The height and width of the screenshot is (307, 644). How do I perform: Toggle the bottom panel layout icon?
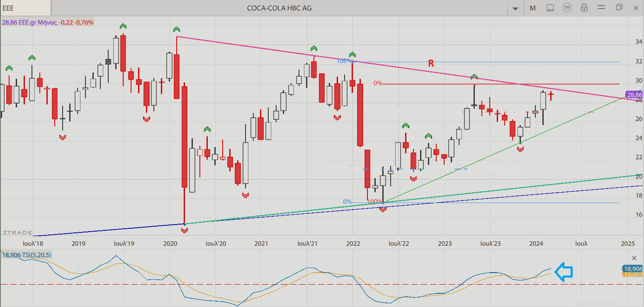550,8
